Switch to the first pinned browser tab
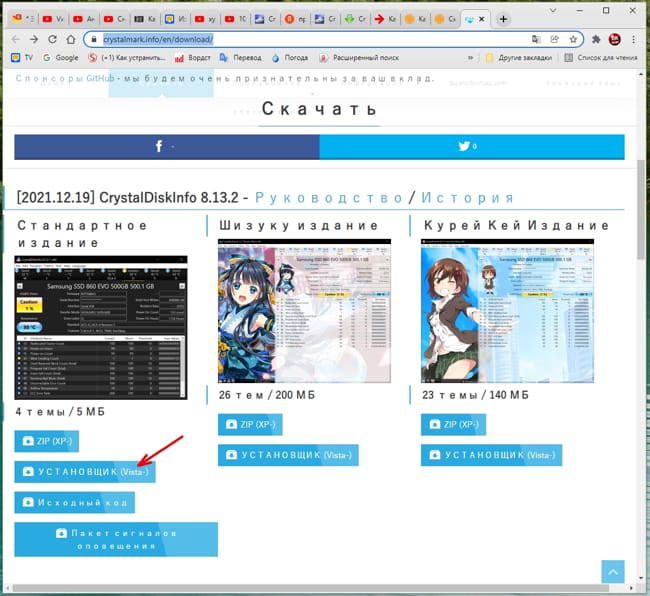Image resolution: width=650 pixels, height=596 pixels. (x=23, y=19)
